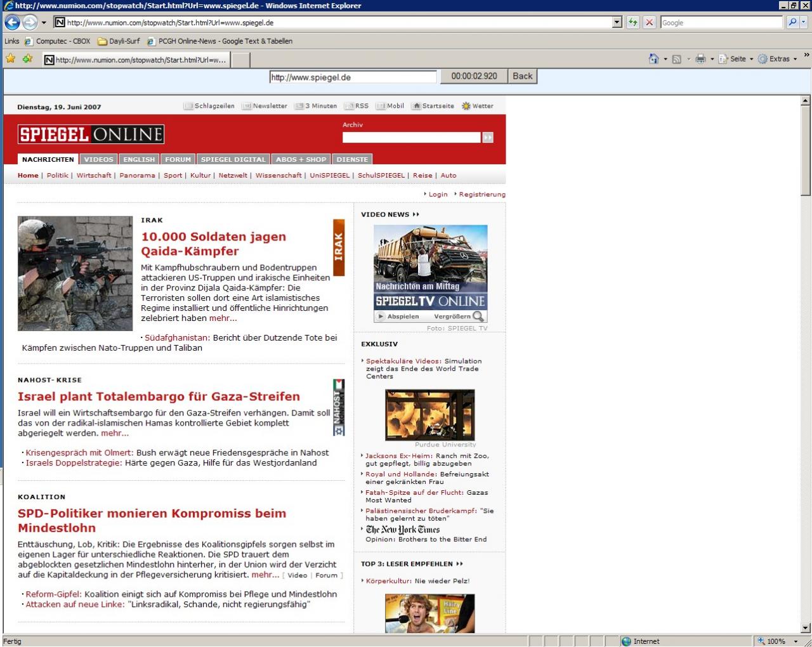Expand the dropdown arrow next to the Print icon
The height and width of the screenshot is (647, 812).
[712, 59]
